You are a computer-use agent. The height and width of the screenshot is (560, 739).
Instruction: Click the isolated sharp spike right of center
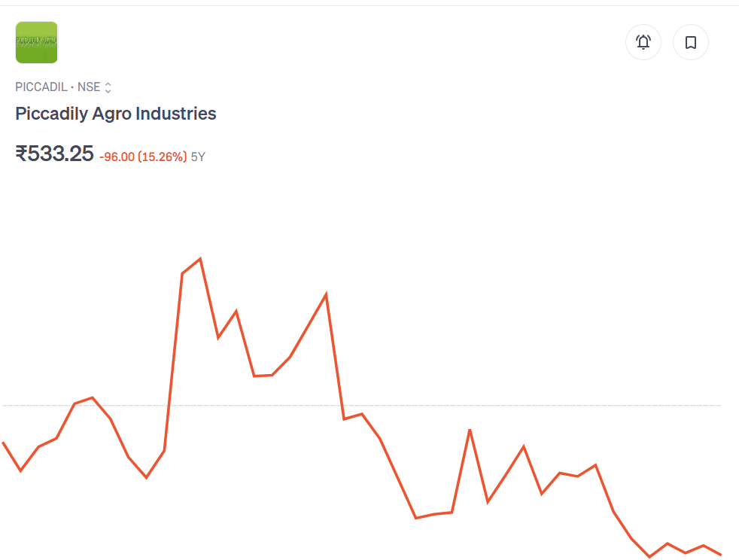coord(470,430)
